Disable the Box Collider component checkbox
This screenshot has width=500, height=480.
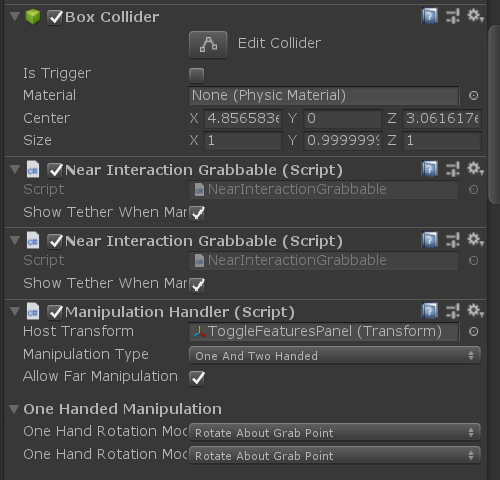coord(55,17)
